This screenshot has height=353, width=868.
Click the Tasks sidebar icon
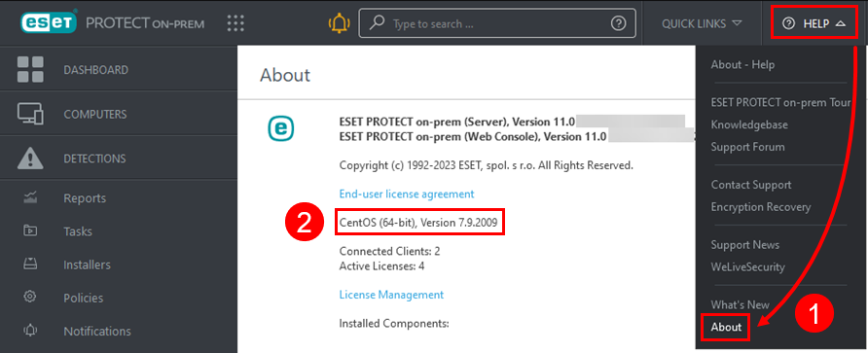(x=30, y=230)
